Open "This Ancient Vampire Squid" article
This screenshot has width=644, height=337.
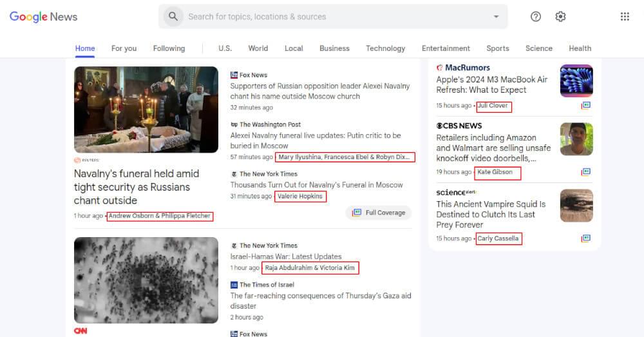coord(491,214)
